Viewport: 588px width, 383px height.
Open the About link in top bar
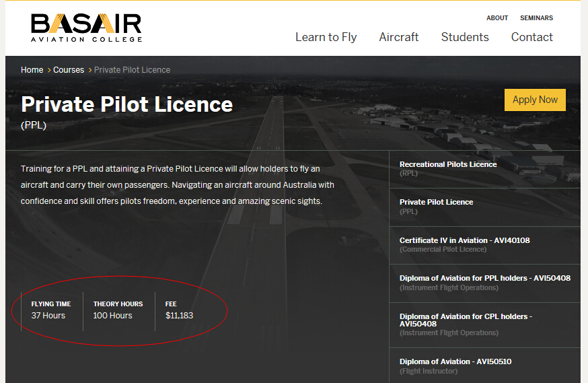[497, 18]
